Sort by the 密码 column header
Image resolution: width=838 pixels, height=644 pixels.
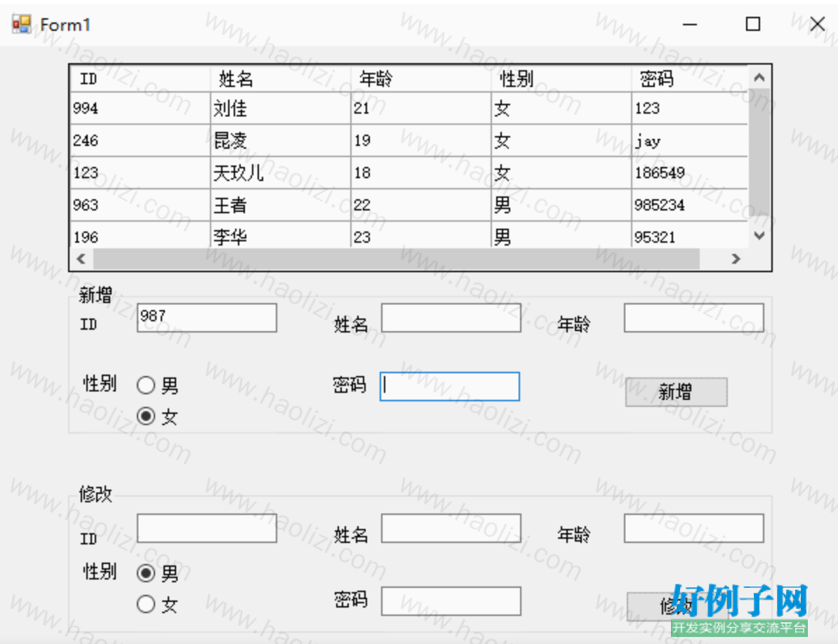coord(690,79)
